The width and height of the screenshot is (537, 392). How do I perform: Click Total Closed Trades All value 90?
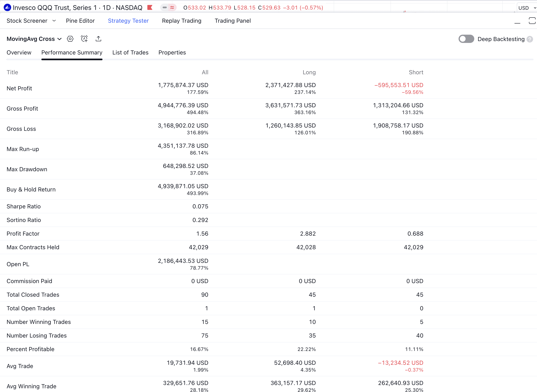[x=205, y=295]
